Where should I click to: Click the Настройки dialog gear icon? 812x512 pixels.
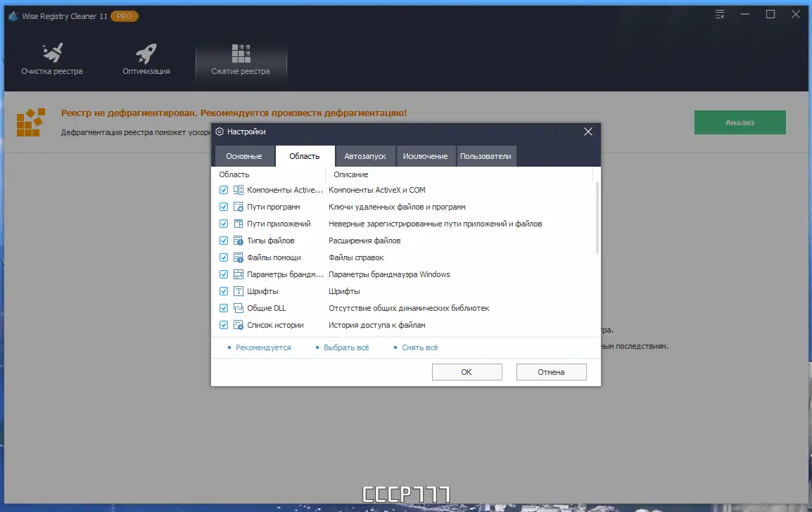click(220, 132)
